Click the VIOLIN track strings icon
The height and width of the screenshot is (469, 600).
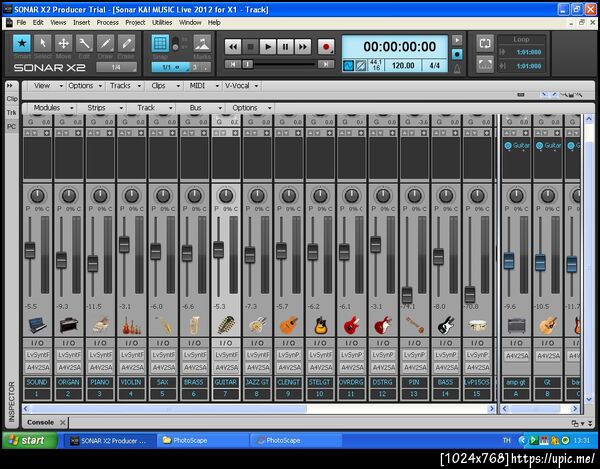[x=132, y=325]
